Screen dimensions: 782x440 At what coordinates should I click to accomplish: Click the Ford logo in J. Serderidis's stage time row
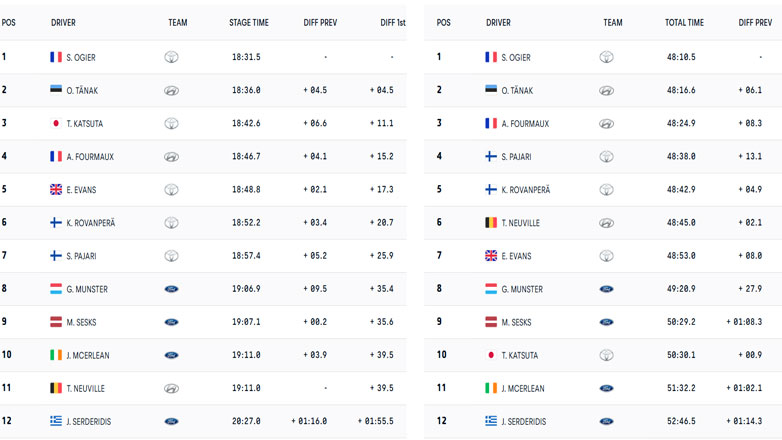click(x=172, y=421)
